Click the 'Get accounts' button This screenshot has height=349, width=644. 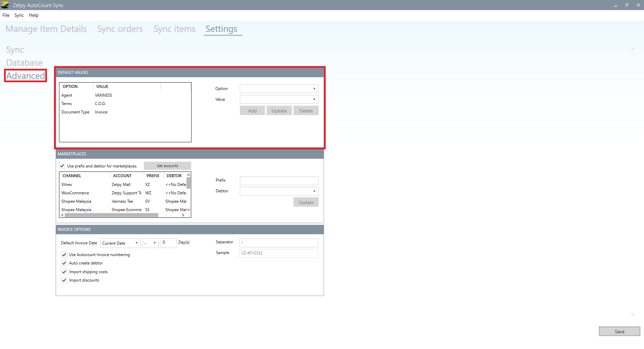click(x=167, y=166)
